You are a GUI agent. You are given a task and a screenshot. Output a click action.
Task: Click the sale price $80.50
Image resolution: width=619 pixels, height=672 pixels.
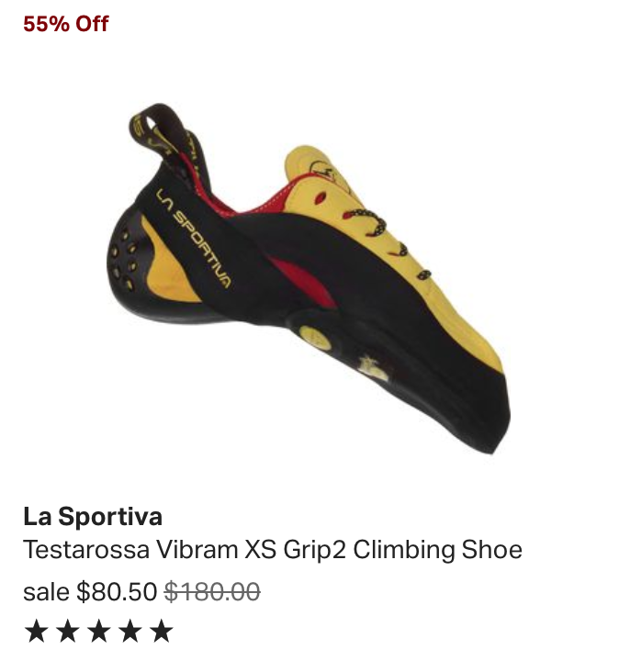pyautogui.click(x=117, y=592)
